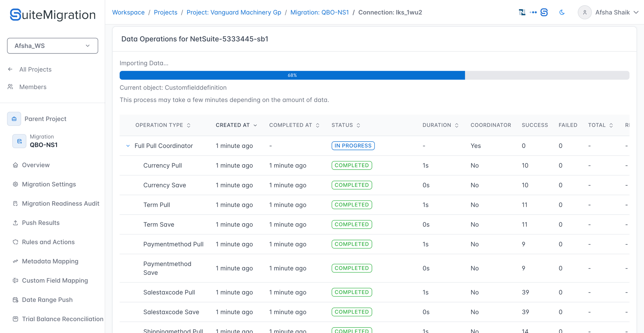Image resolution: width=644 pixels, height=333 pixels.
Task: Open Project: Vanguard Machinery Gp breadcrumb
Action: (x=234, y=12)
